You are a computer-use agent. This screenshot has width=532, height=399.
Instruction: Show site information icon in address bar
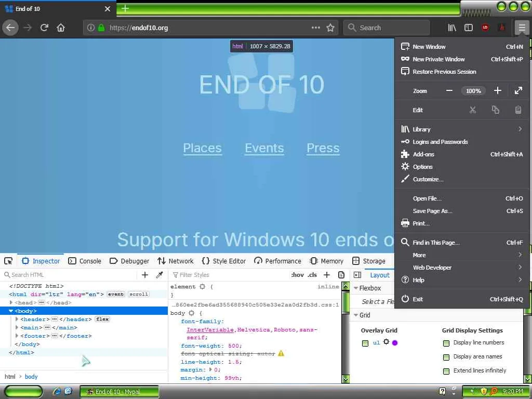90,28
